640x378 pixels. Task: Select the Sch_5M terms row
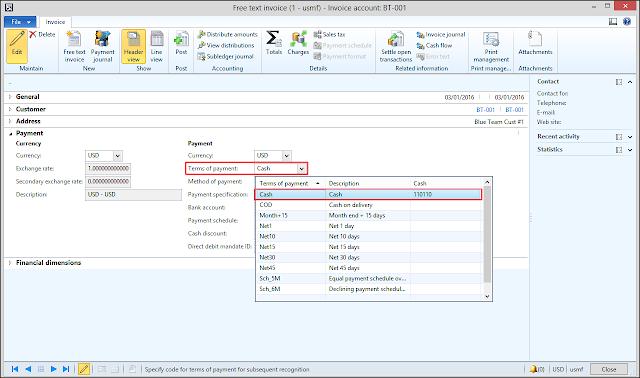pyautogui.click(x=368, y=279)
